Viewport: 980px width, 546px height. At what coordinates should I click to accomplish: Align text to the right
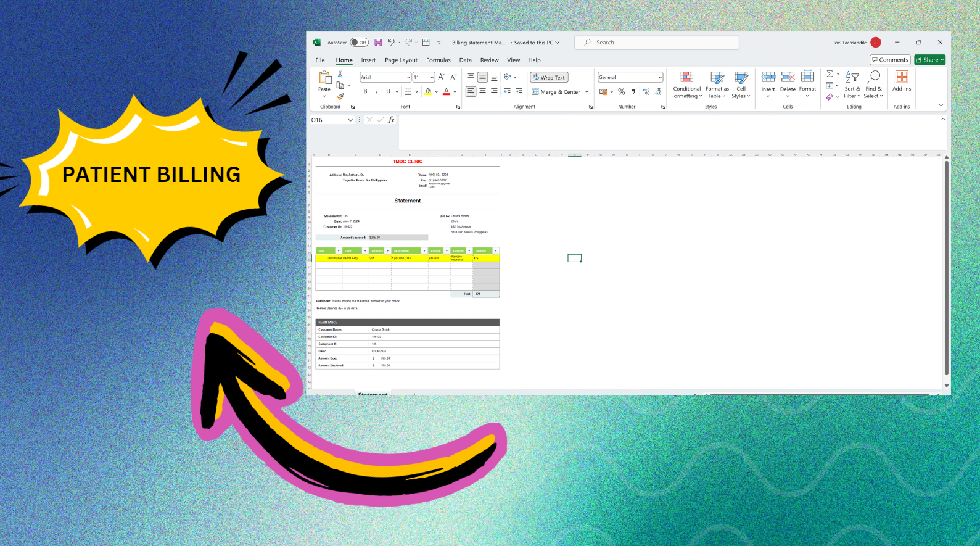click(x=495, y=91)
